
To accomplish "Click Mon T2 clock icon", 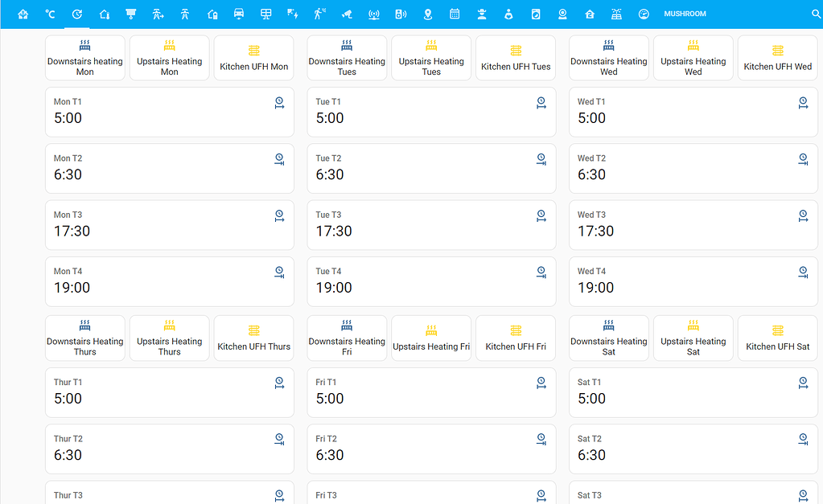I will pyautogui.click(x=279, y=159).
